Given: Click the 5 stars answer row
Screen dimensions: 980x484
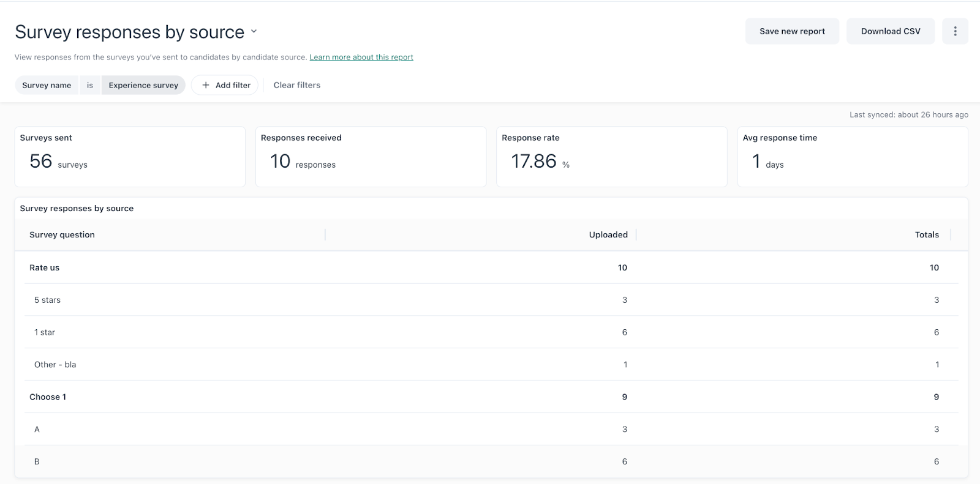Looking at the screenshot, I should 48,300.
